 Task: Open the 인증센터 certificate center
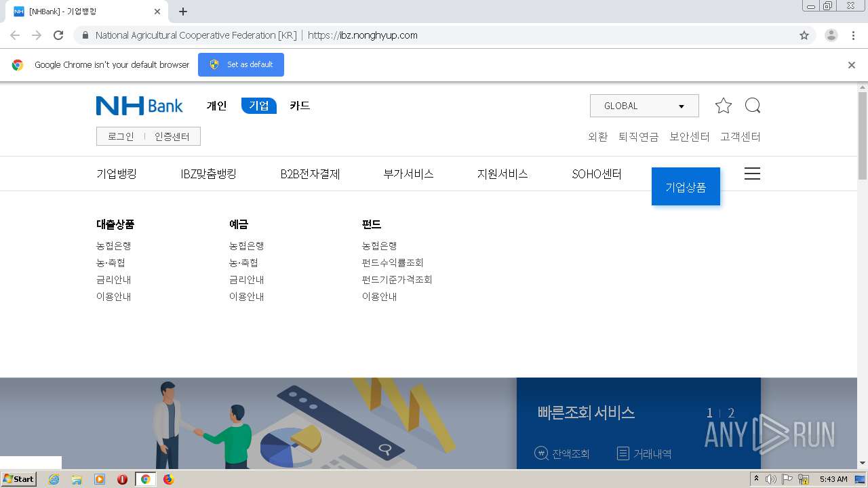click(x=172, y=136)
